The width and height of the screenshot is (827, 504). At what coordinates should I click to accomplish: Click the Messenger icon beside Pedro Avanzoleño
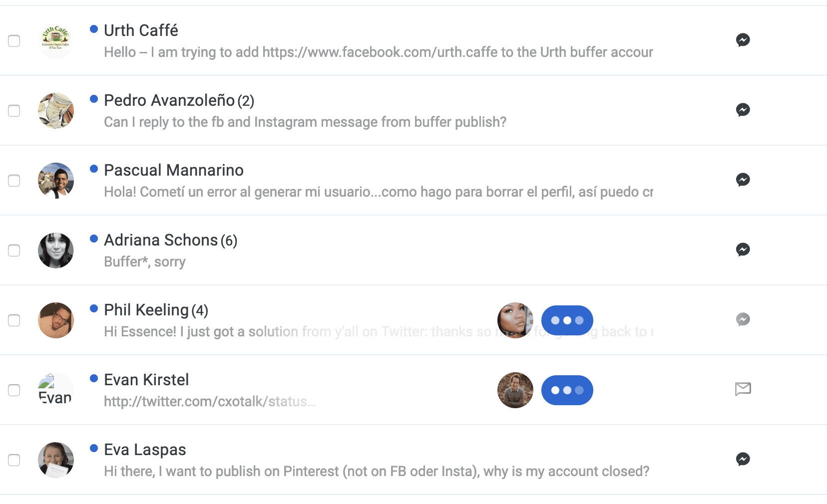[743, 110]
